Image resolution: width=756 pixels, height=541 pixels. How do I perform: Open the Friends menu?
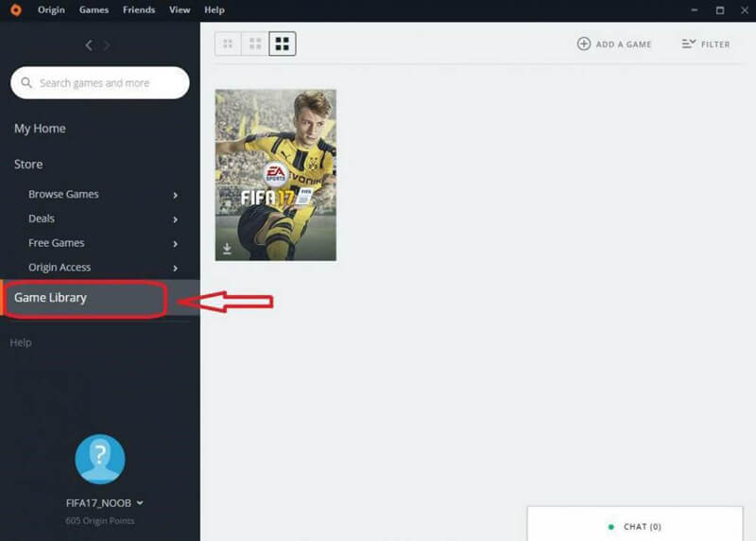coord(139,9)
